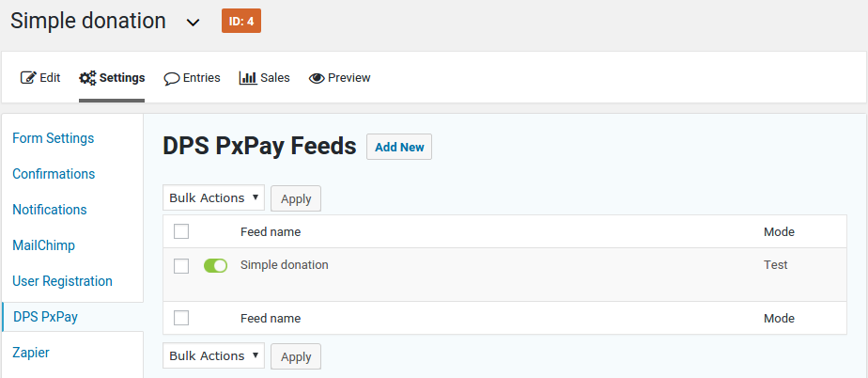Screen dimensions: 868x378
Task: Open the Preview tab label
Action: point(349,78)
